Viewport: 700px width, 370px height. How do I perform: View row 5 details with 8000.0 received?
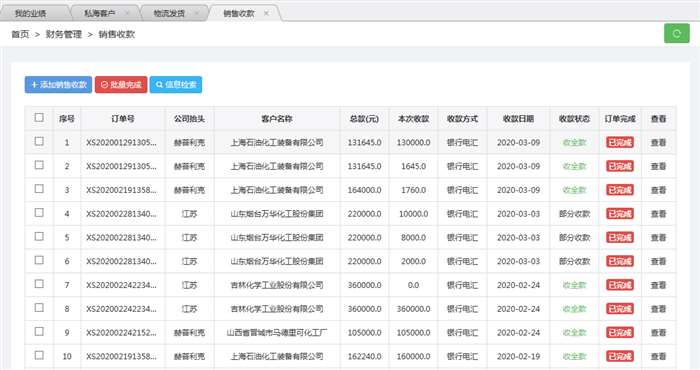tap(658, 237)
